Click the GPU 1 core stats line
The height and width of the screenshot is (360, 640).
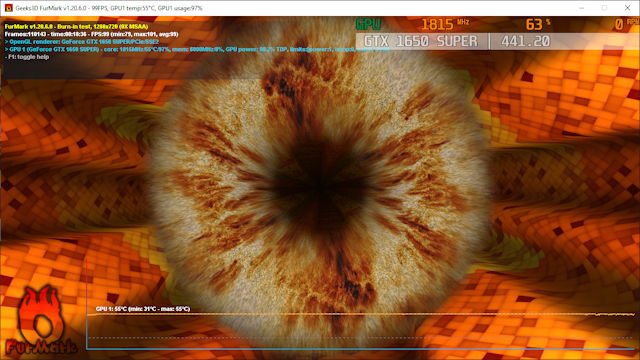click(197, 49)
